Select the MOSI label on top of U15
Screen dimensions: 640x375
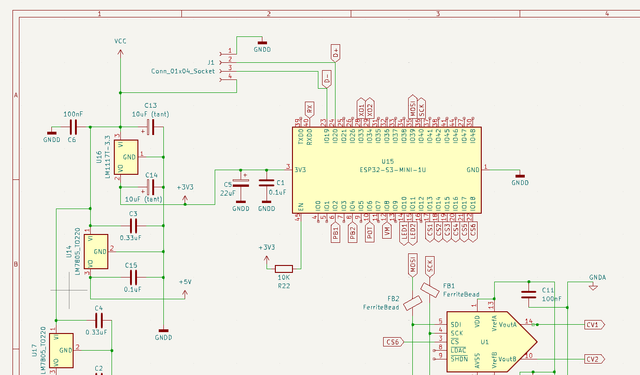[413, 107]
